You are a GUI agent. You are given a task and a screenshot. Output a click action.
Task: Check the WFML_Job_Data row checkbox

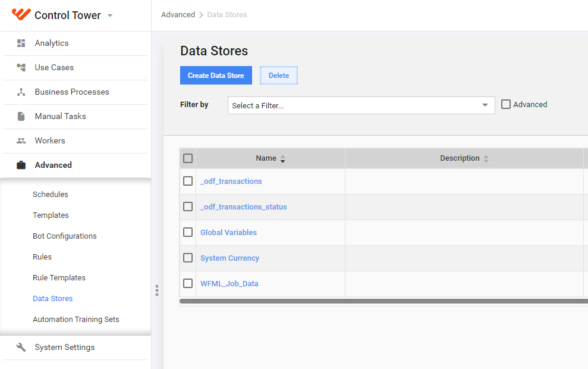pyautogui.click(x=188, y=283)
